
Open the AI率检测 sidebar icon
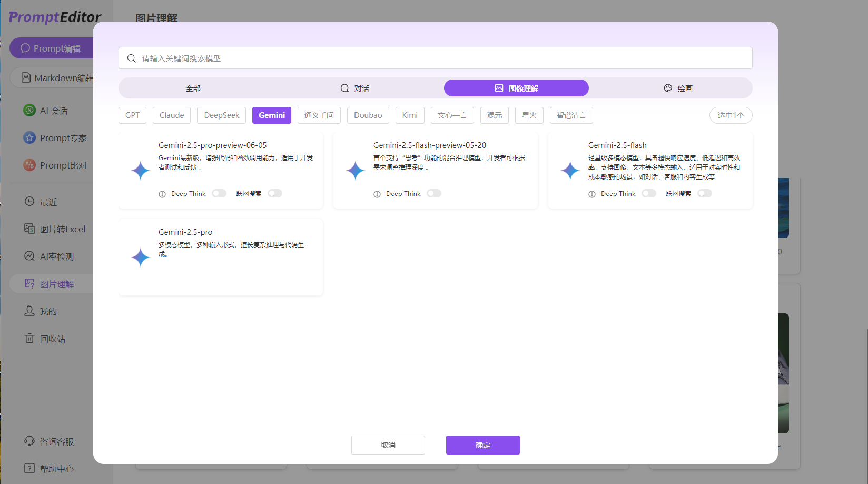pos(29,256)
